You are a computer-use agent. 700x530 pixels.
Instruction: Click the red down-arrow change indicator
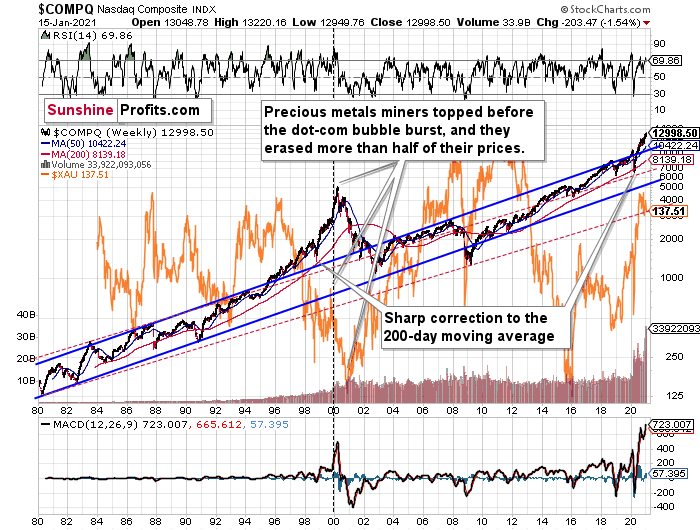pyautogui.click(x=647, y=23)
